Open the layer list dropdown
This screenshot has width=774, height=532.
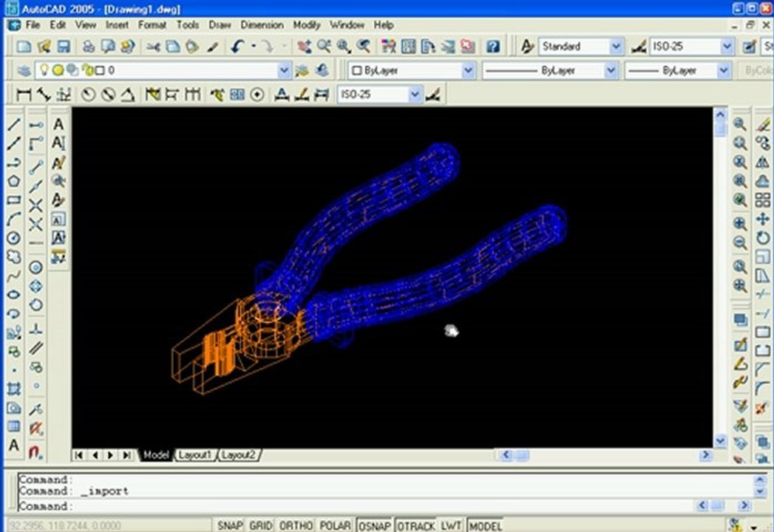coord(284,71)
